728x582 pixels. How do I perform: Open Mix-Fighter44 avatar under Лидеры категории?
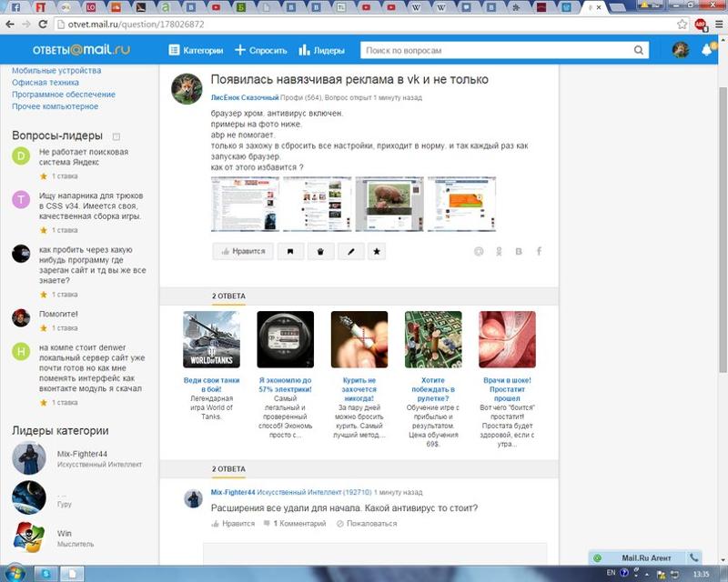[x=29, y=458]
